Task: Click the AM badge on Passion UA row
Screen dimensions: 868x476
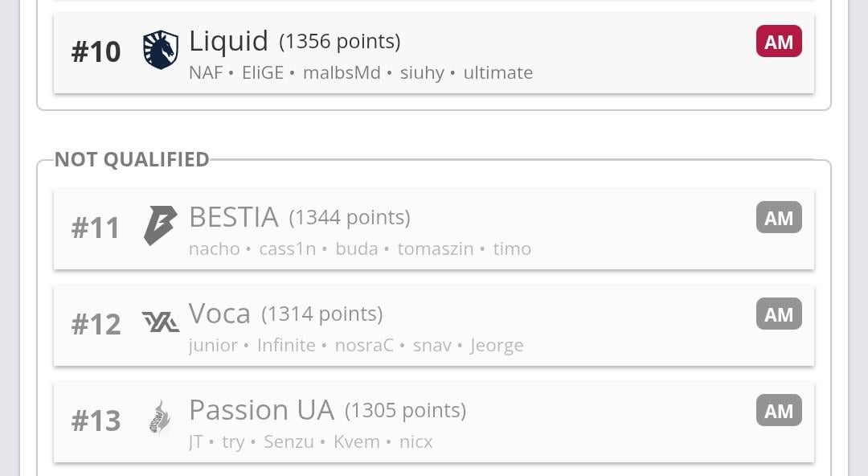Action: [778, 411]
